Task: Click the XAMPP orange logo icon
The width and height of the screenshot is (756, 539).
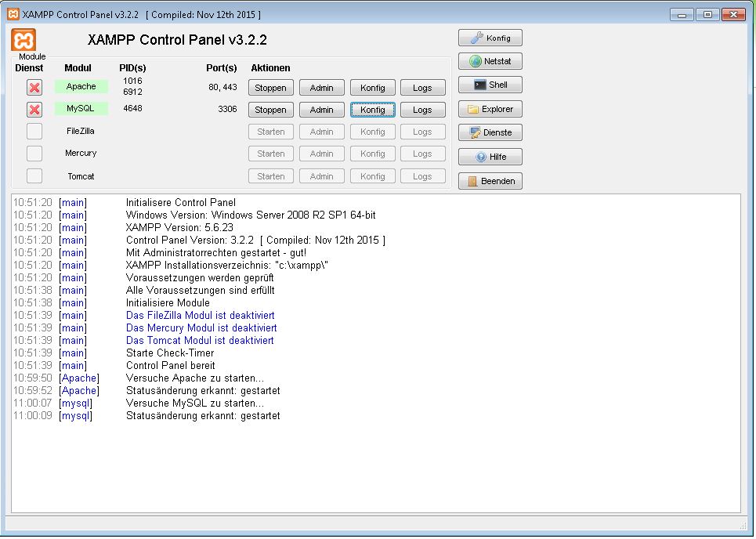Action: point(24,39)
